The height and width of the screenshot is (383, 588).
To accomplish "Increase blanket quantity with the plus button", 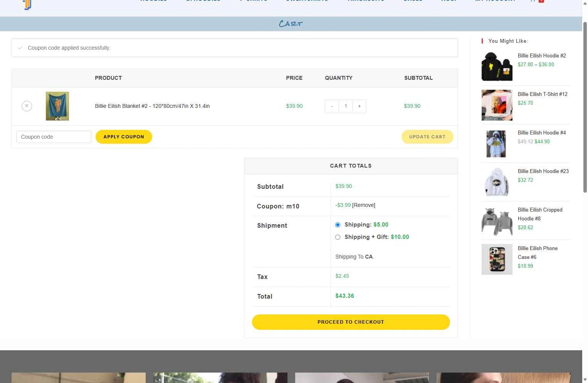I will 360,106.
